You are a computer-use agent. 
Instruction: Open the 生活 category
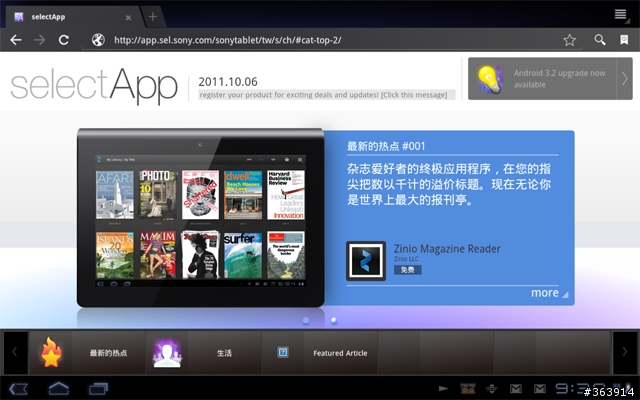(x=224, y=353)
